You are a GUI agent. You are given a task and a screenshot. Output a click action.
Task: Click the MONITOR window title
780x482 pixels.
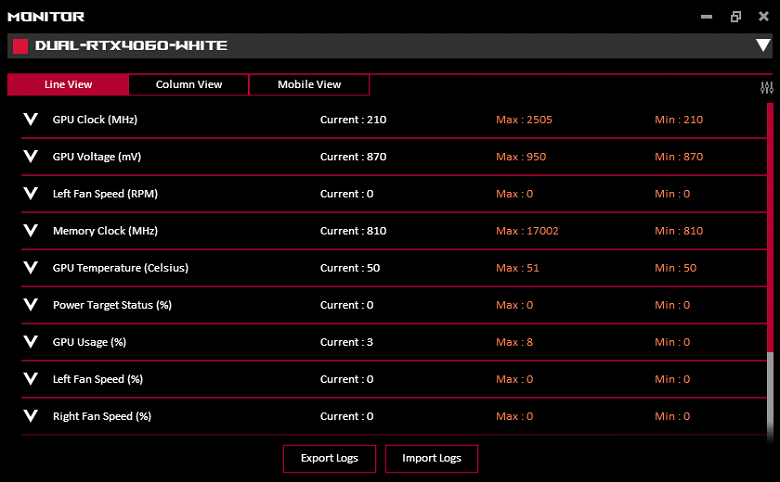46,17
